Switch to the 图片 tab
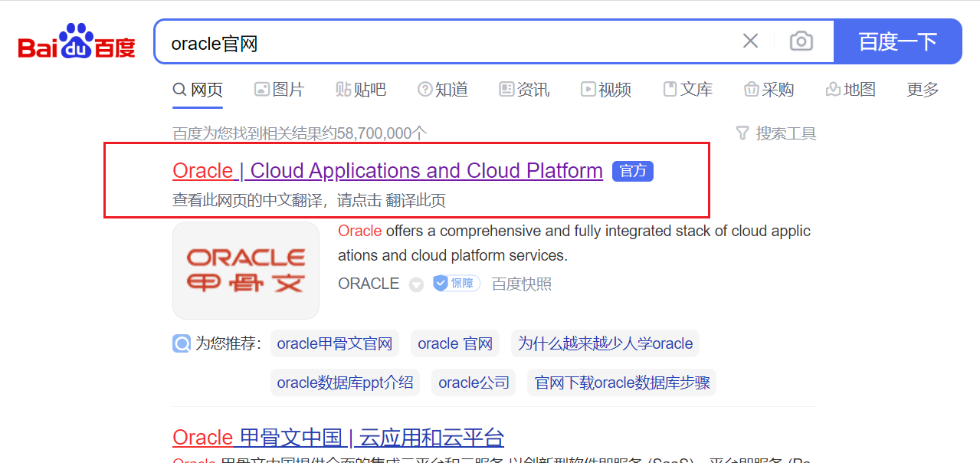 click(280, 90)
